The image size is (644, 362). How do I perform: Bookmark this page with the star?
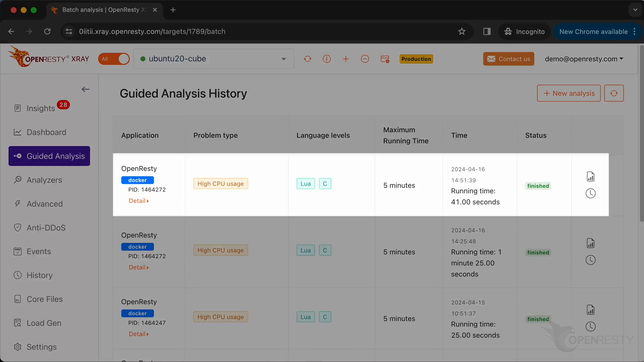(x=462, y=31)
